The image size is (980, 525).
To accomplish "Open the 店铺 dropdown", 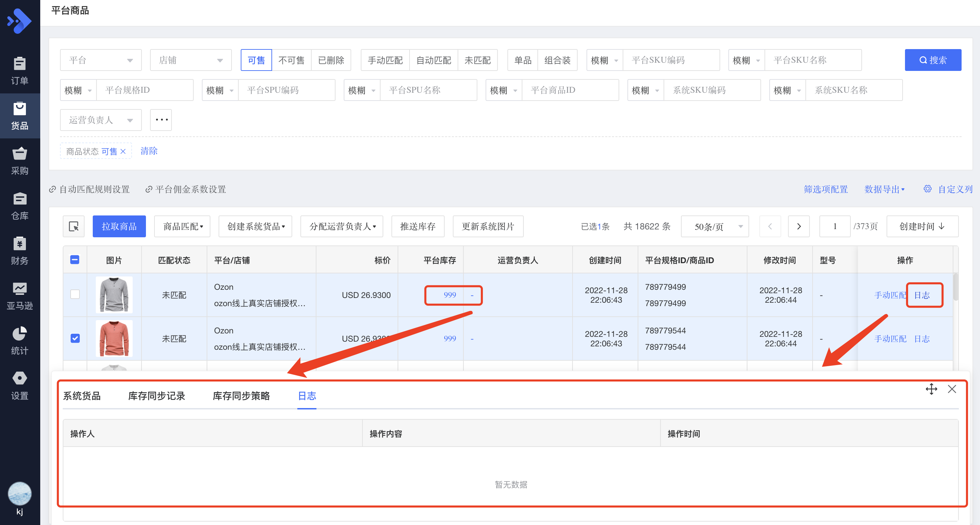I will click(x=191, y=60).
